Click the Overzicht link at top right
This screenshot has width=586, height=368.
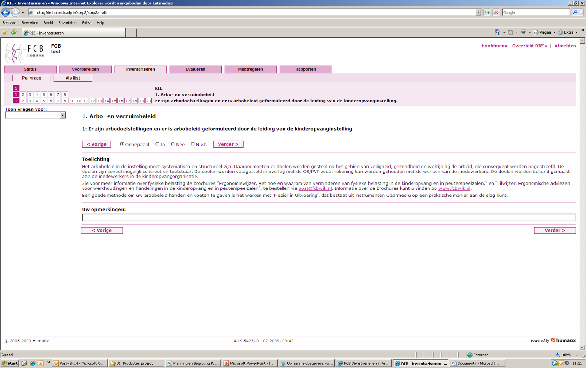pos(529,46)
